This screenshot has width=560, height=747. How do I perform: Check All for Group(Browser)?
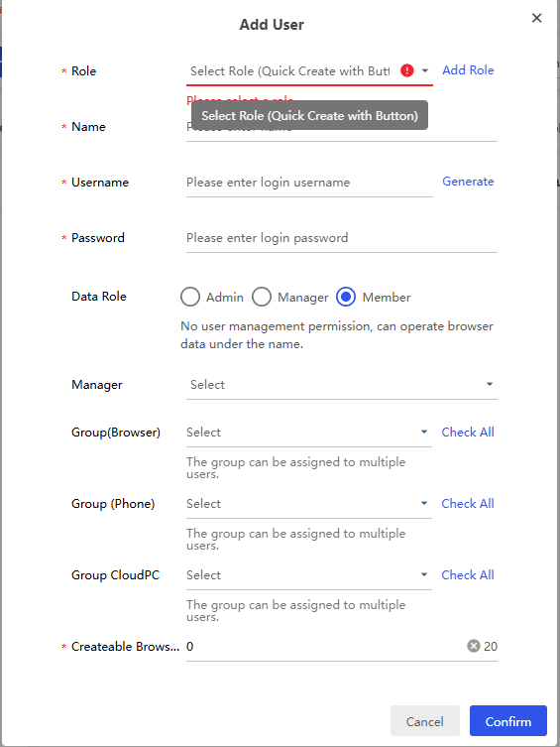[468, 433]
